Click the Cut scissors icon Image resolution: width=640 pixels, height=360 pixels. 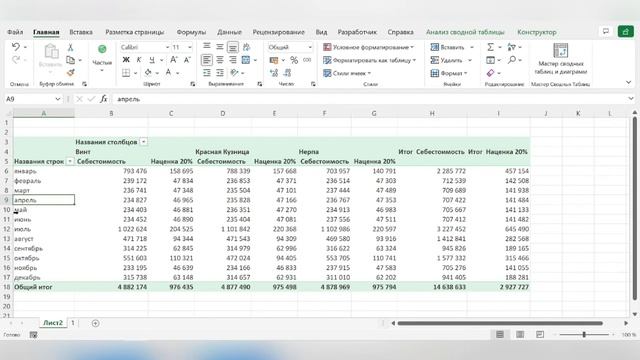[70, 47]
